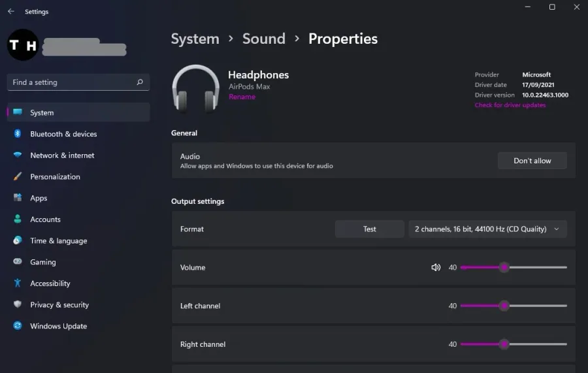
Task: Open Accounts settings text label
Action: pos(45,219)
